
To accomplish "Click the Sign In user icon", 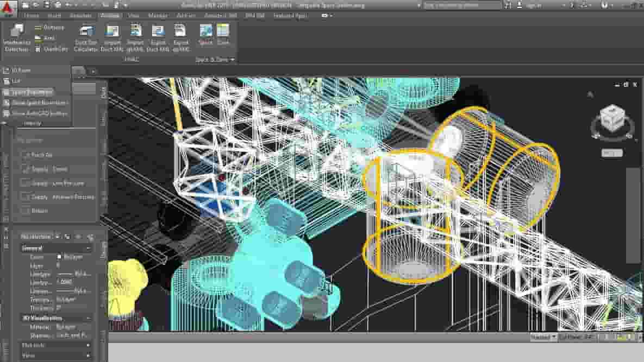I will [x=519, y=5].
